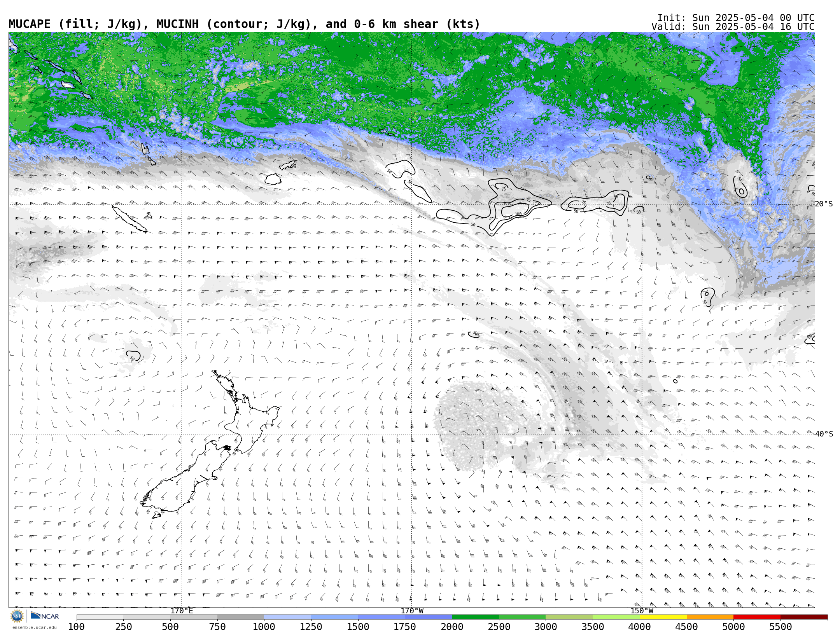Click the colorbar label 1000
This screenshot has height=632, width=840.
pyautogui.click(x=264, y=627)
